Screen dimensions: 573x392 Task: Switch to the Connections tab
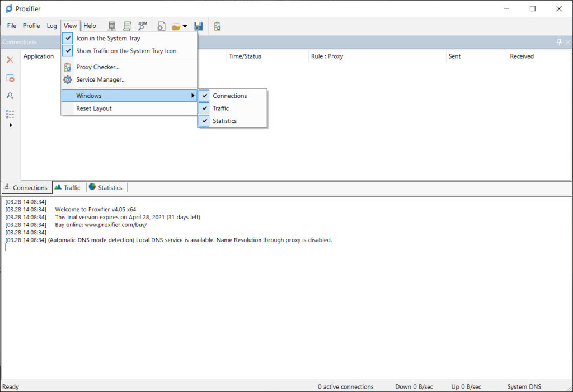pyautogui.click(x=26, y=188)
